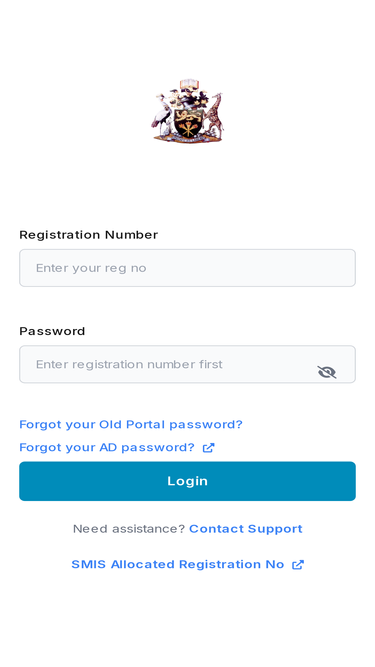Focus the Registration Number input field

(x=188, y=268)
